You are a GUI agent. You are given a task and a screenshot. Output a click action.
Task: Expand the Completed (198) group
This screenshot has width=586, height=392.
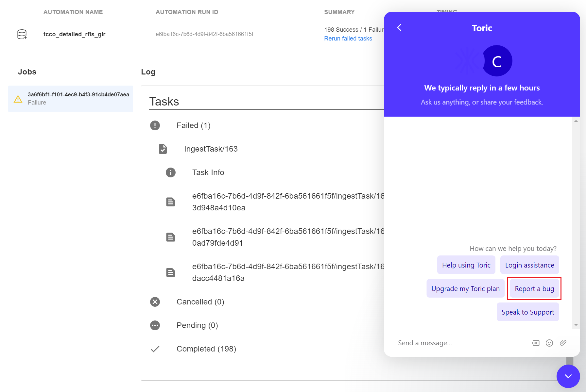click(206, 349)
